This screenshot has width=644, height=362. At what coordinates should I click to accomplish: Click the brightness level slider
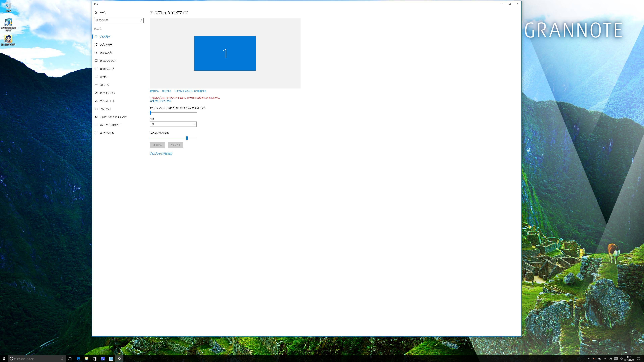(x=187, y=138)
